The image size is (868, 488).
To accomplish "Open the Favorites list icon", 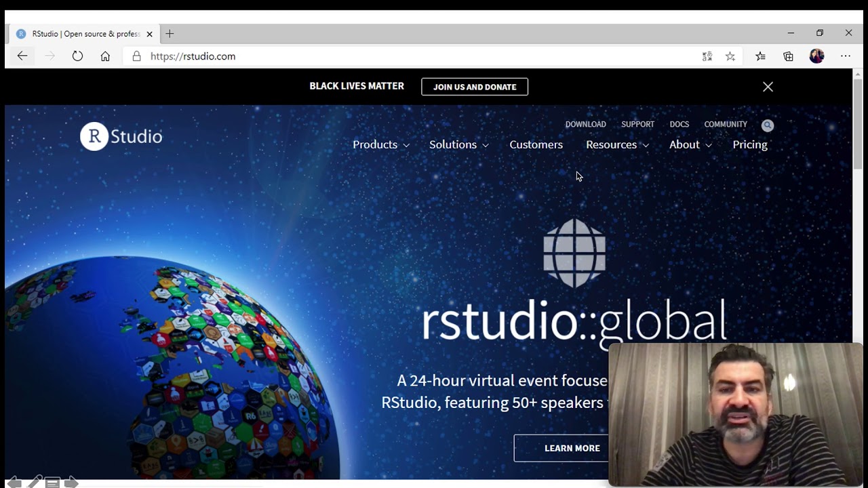I will click(x=760, y=56).
